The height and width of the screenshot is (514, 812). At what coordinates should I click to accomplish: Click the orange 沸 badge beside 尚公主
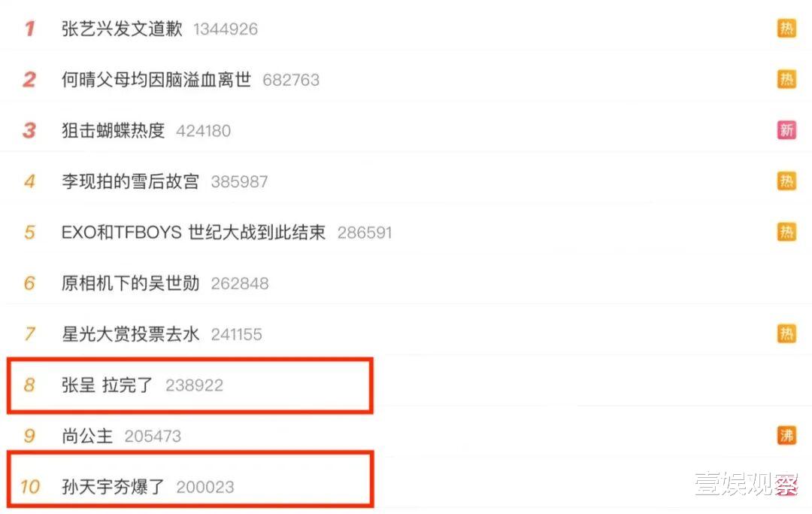(786, 435)
